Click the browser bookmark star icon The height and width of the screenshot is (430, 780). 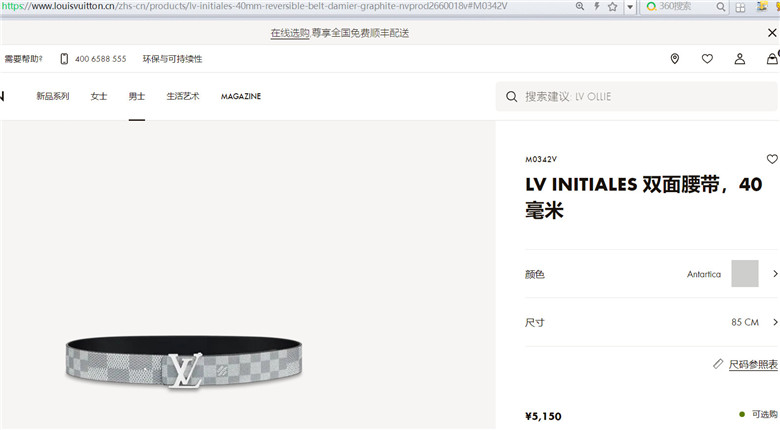pyautogui.click(x=612, y=6)
